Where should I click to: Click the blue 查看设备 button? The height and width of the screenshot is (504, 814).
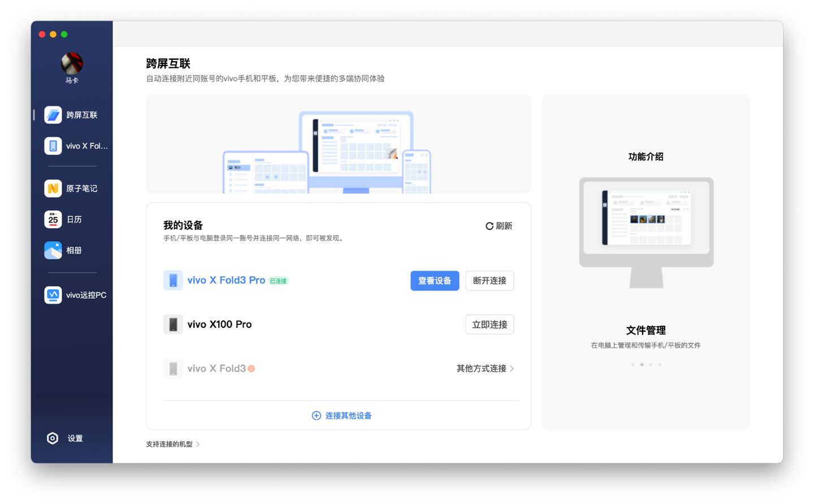[434, 281]
